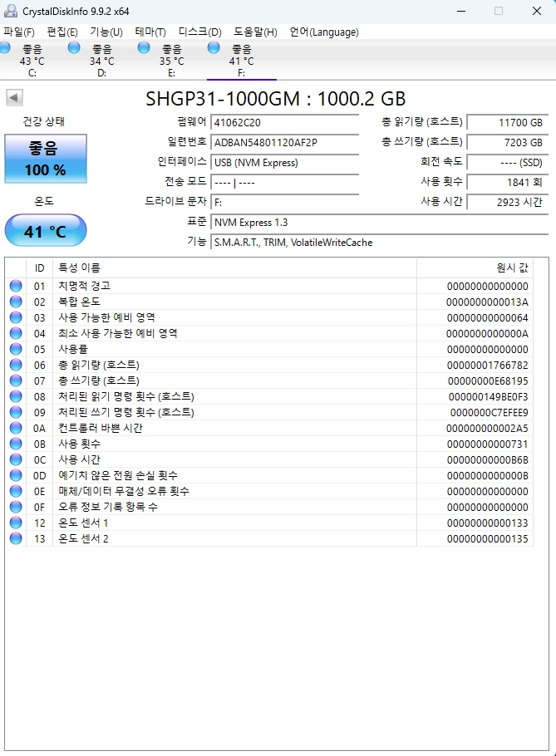
Task: Click the 특성 이름 column header
Action: pyautogui.click(x=234, y=268)
